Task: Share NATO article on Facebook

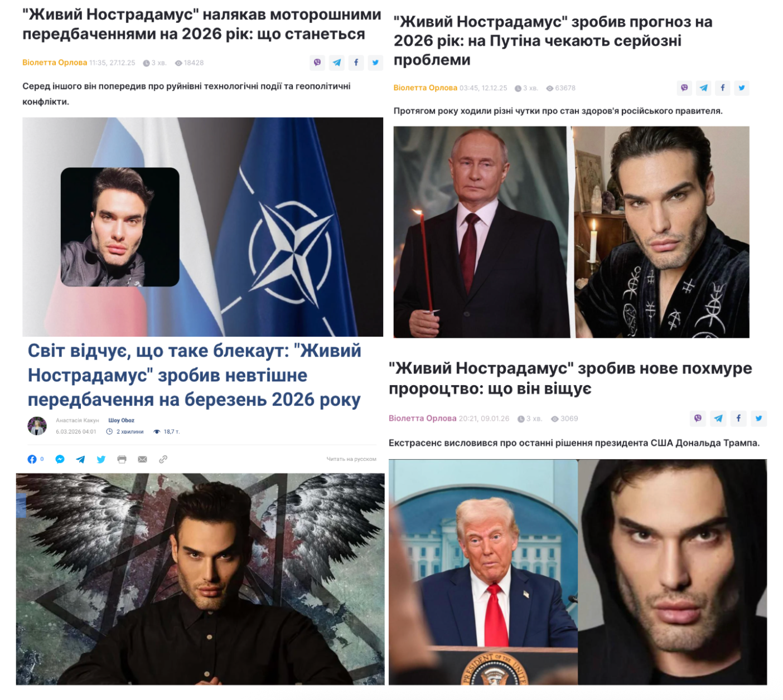Action: click(356, 62)
